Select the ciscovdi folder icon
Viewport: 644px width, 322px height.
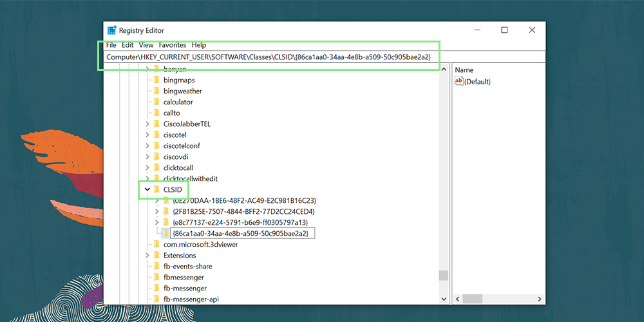(156, 156)
